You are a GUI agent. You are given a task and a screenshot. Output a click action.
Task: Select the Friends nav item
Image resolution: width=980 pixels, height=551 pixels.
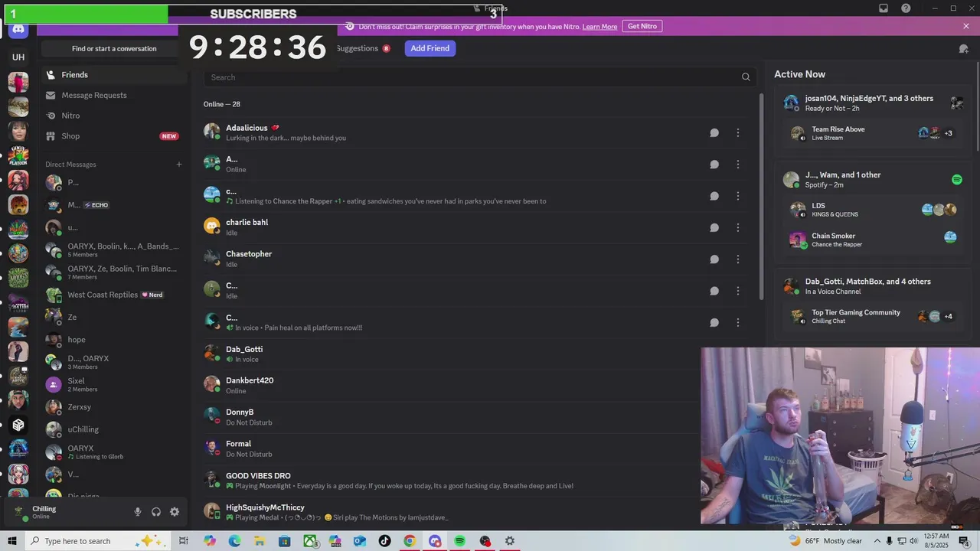pos(114,75)
